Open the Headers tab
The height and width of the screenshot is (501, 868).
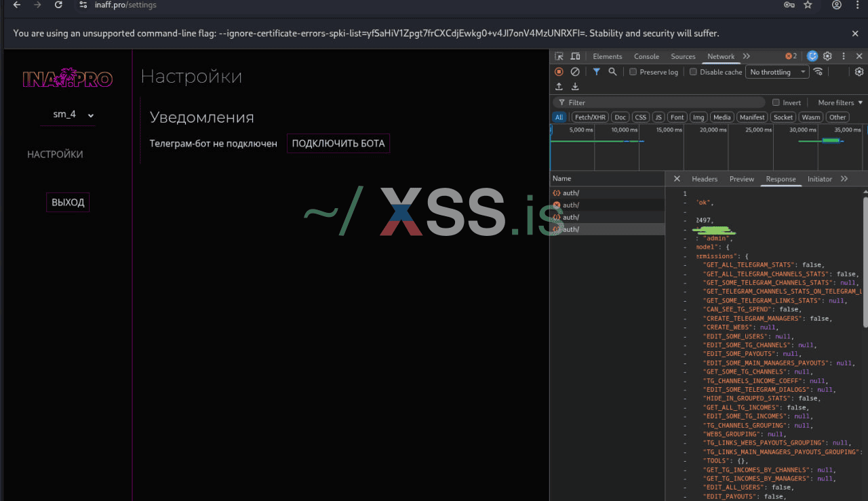click(705, 179)
